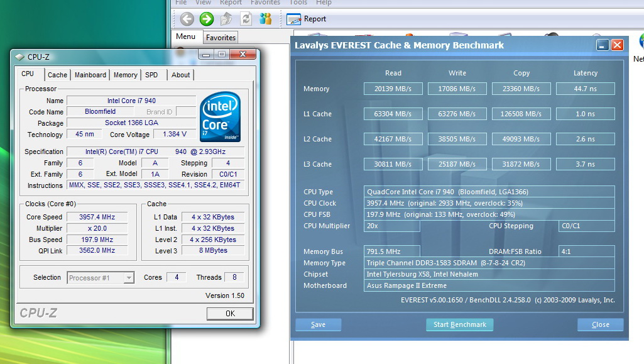Click the CPU Type field in benchmark dialog

[489, 192]
